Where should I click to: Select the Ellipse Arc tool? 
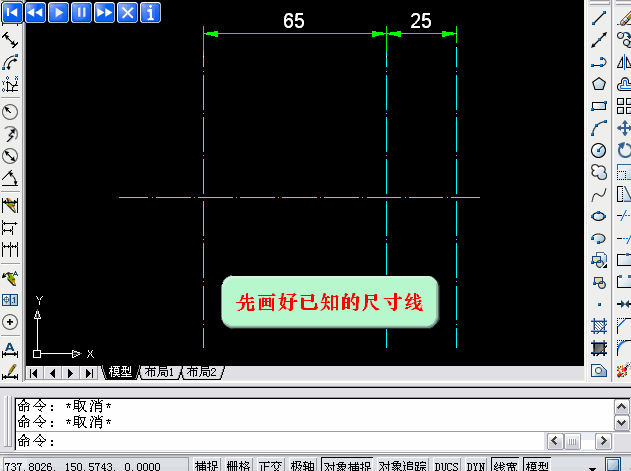(599, 238)
